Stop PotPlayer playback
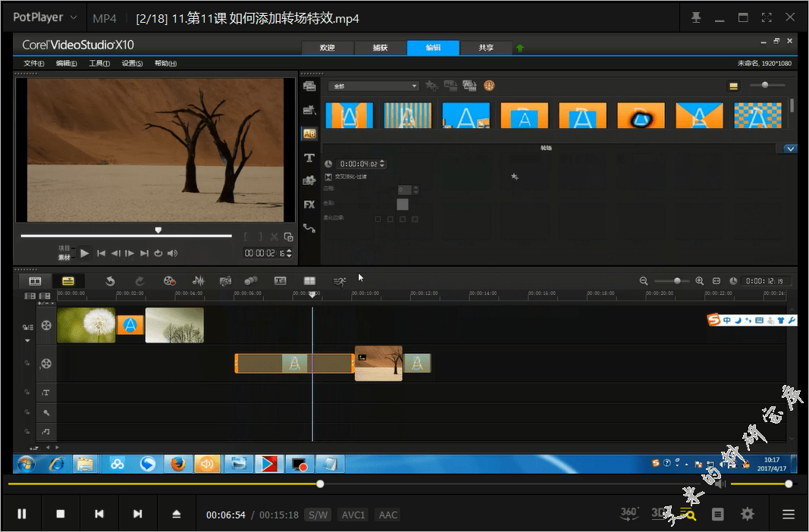Screen dimensions: 809x532 (x=61, y=514)
